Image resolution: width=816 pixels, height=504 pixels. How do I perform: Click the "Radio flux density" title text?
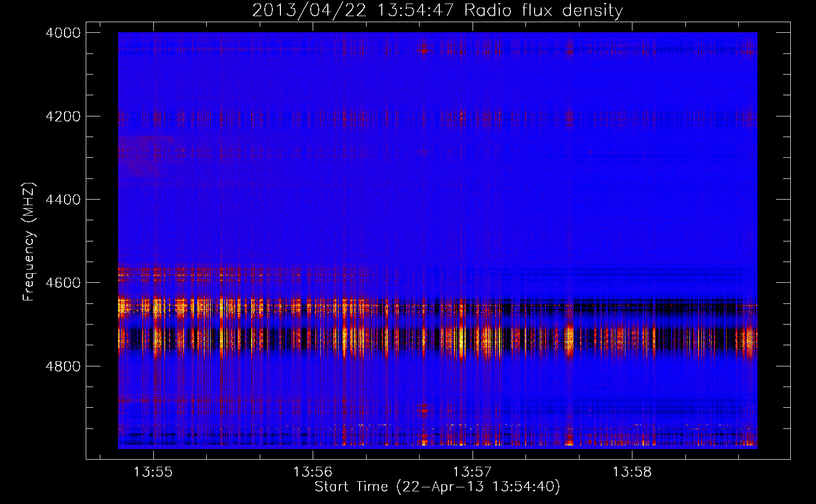pyautogui.click(x=543, y=10)
